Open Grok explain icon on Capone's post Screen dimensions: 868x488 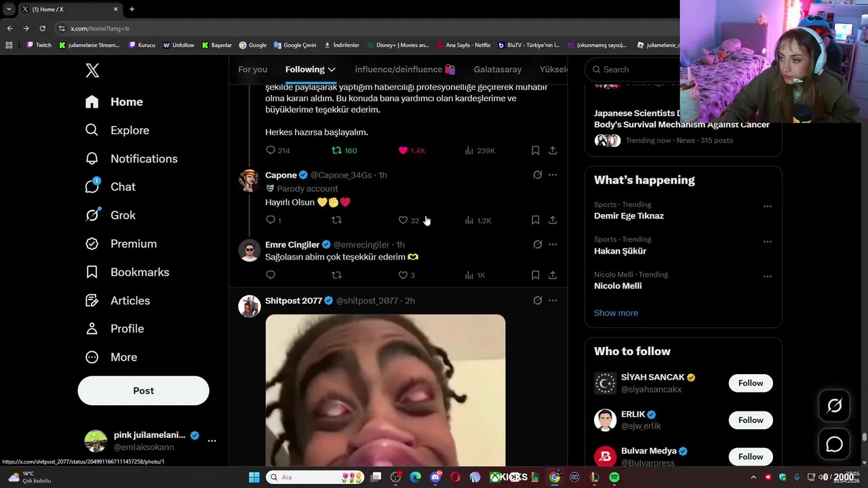pyautogui.click(x=538, y=175)
